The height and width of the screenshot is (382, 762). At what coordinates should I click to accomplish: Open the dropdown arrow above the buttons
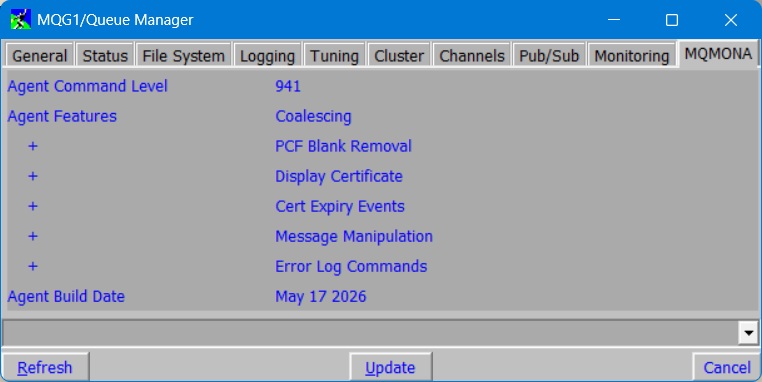click(748, 333)
